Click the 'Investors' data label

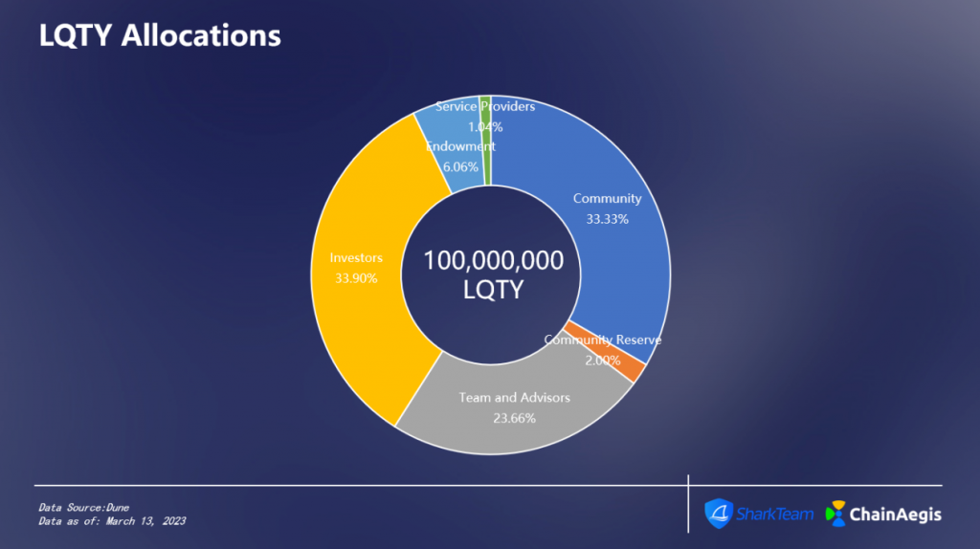point(356,258)
